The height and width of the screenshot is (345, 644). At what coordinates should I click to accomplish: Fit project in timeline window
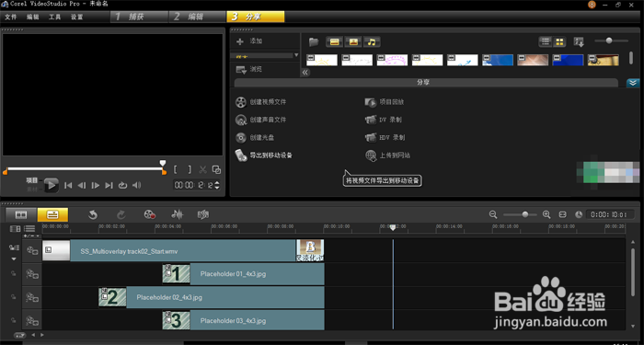pos(563,214)
